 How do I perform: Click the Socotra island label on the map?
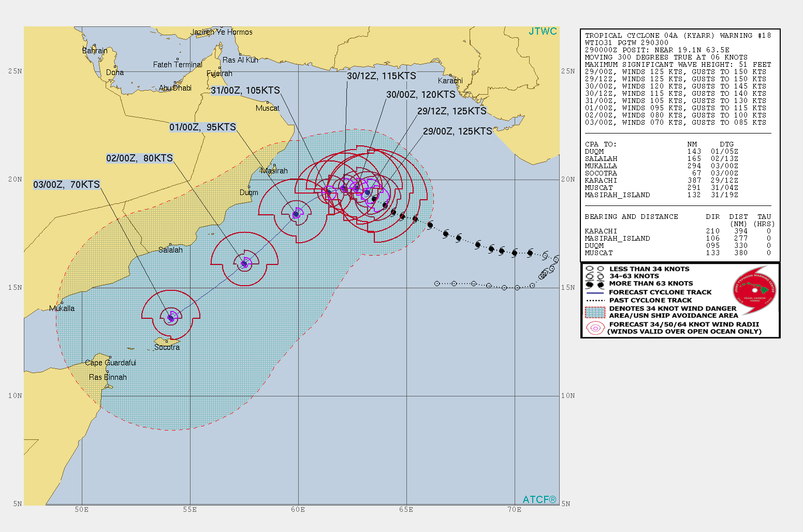coord(167,347)
